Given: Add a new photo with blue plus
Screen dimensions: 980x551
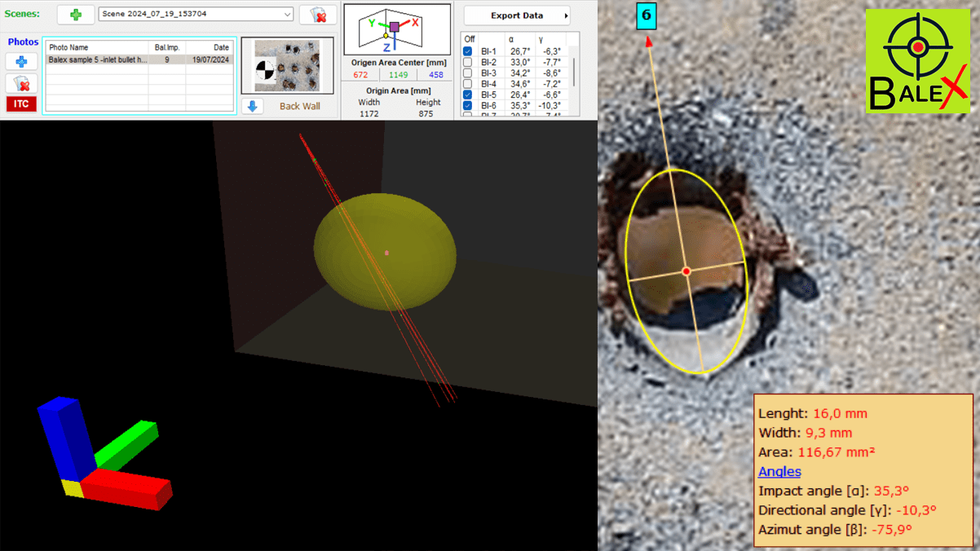Looking at the screenshot, I should pyautogui.click(x=21, y=62).
